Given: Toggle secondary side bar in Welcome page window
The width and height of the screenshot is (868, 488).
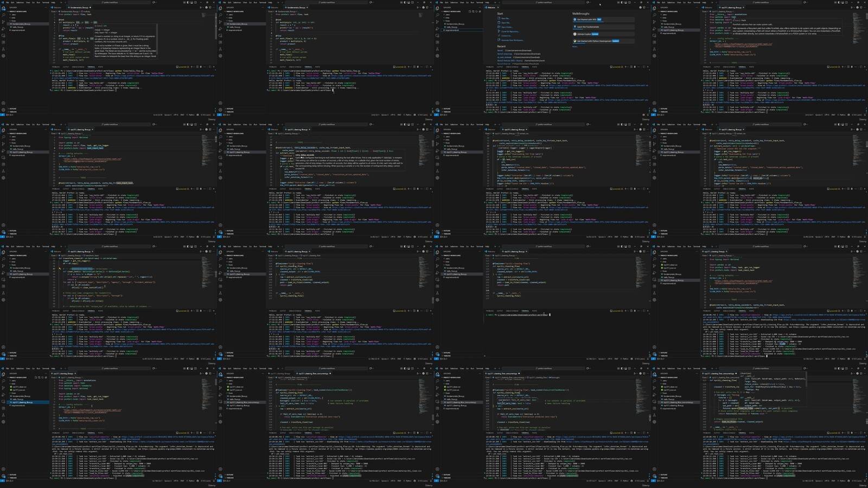Looking at the screenshot, I should pyautogui.click(x=629, y=2).
